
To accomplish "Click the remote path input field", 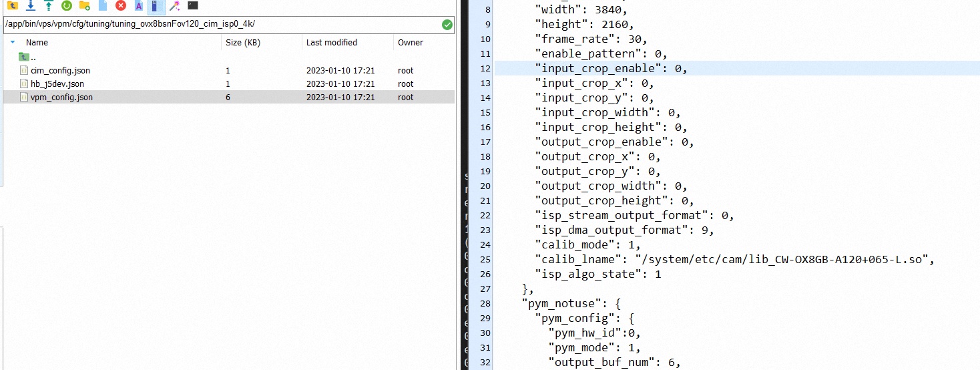I will [220, 25].
